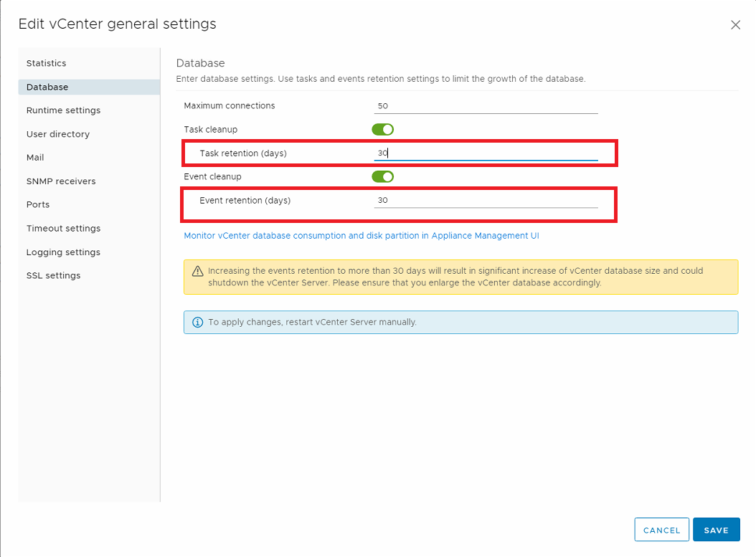The image size is (756, 557).
Task: Click the dialog title 'Edit vCenter general settings'
Action: point(117,24)
